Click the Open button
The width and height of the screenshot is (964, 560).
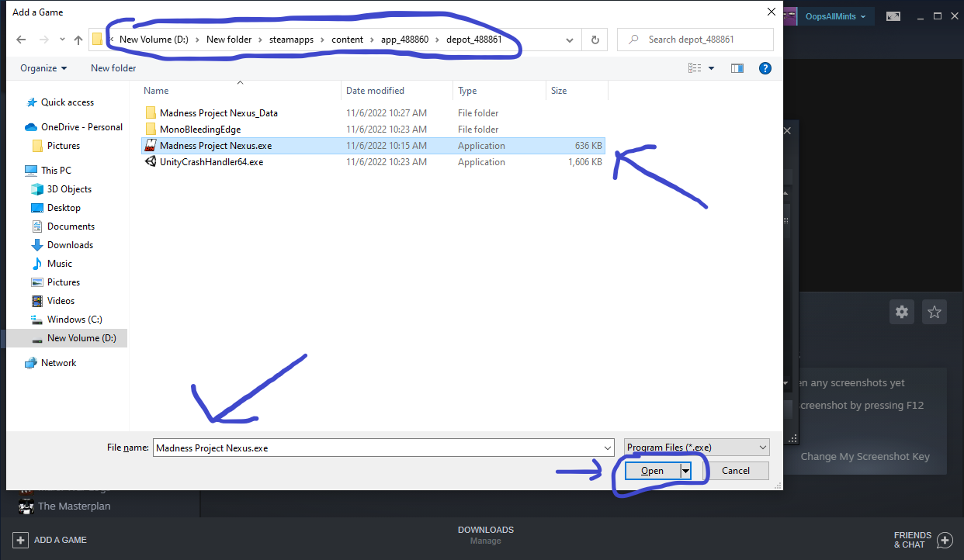pyautogui.click(x=652, y=471)
